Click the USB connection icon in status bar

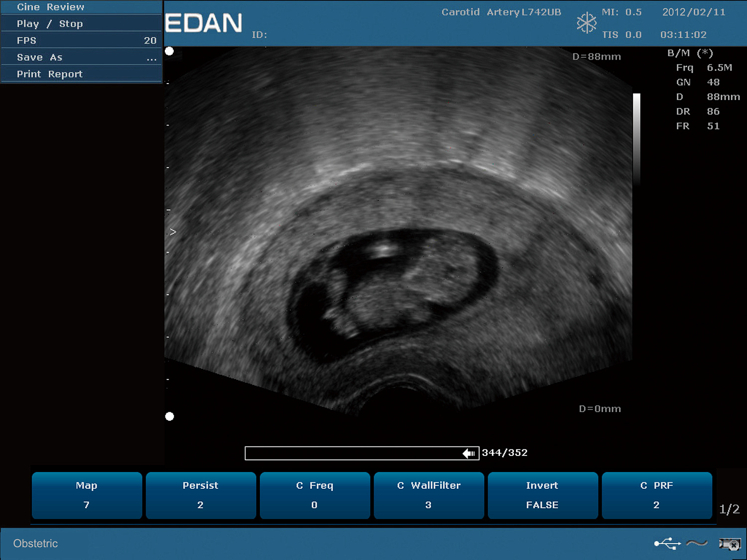click(667, 544)
